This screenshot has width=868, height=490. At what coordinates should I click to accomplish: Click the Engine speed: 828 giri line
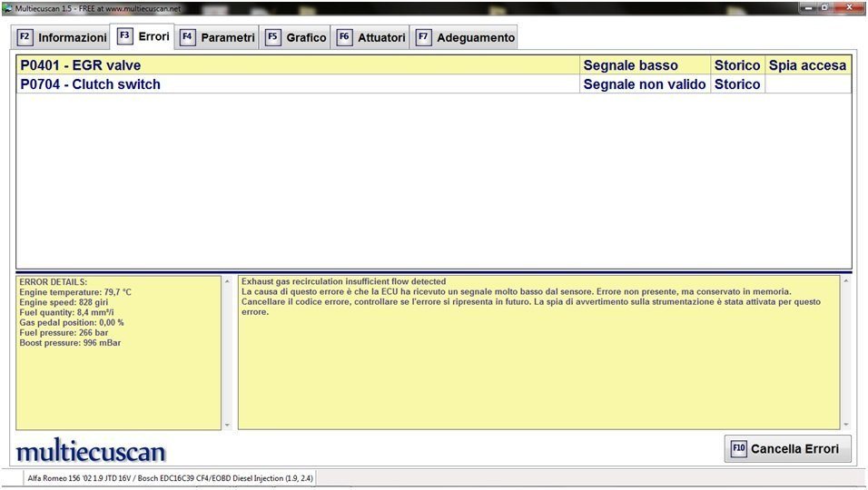(x=64, y=302)
